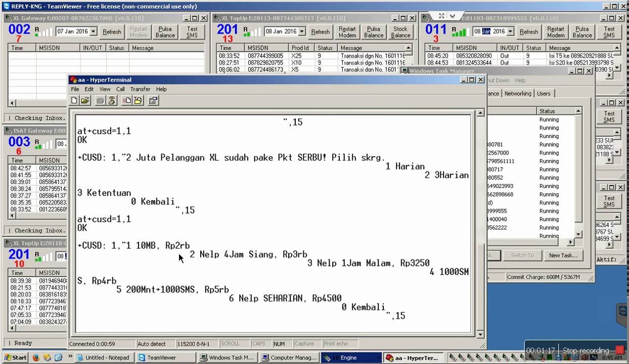Open the Call menu in HyperTerminal
The height and width of the screenshot is (364, 629).
pos(120,89)
